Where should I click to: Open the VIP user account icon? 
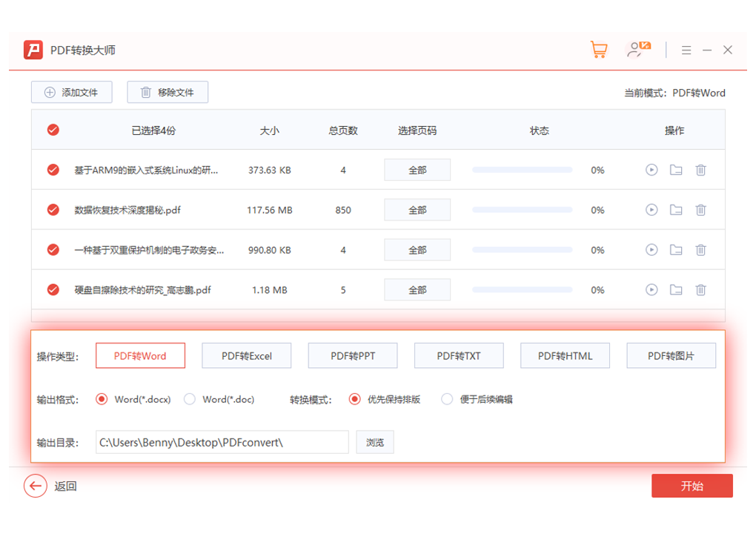coord(637,50)
